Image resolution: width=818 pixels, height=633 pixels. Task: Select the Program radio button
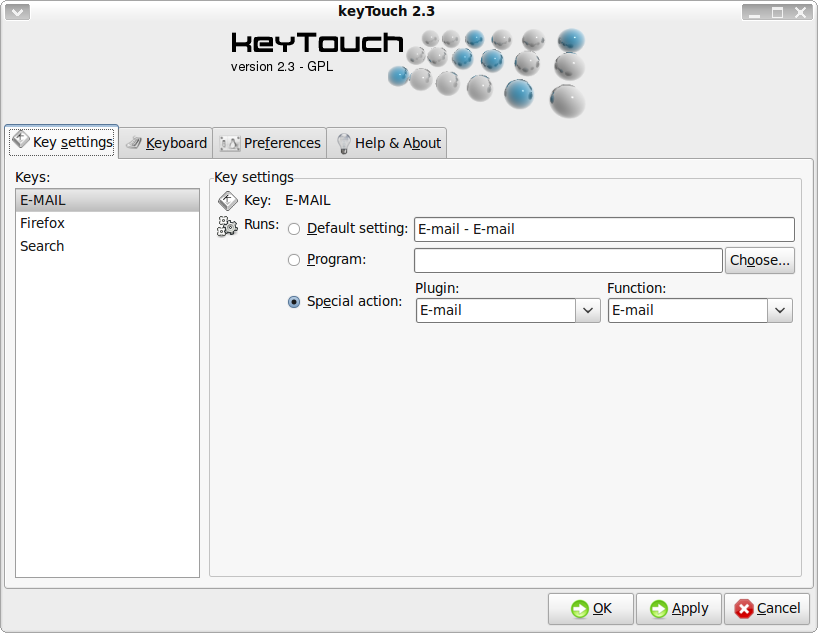[294, 260]
